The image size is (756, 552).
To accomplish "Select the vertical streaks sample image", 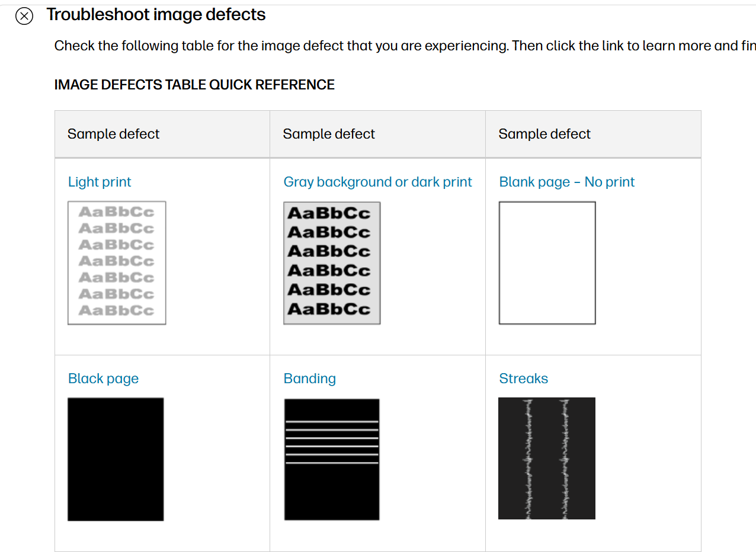I will (x=547, y=458).
